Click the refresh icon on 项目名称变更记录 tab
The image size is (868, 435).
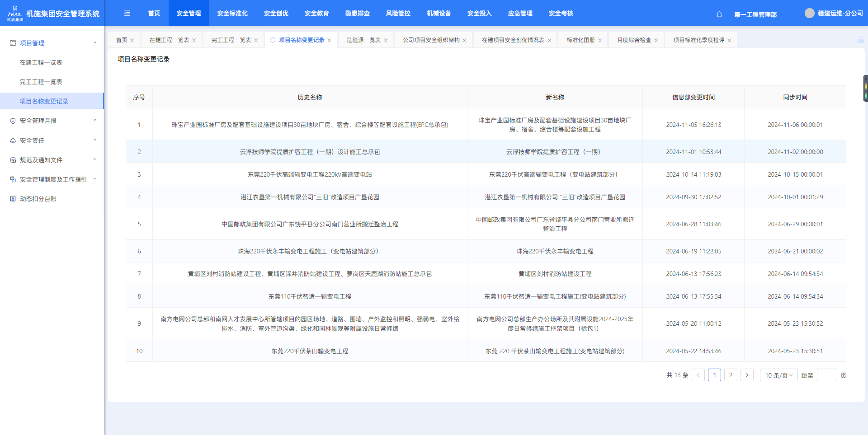(273, 40)
